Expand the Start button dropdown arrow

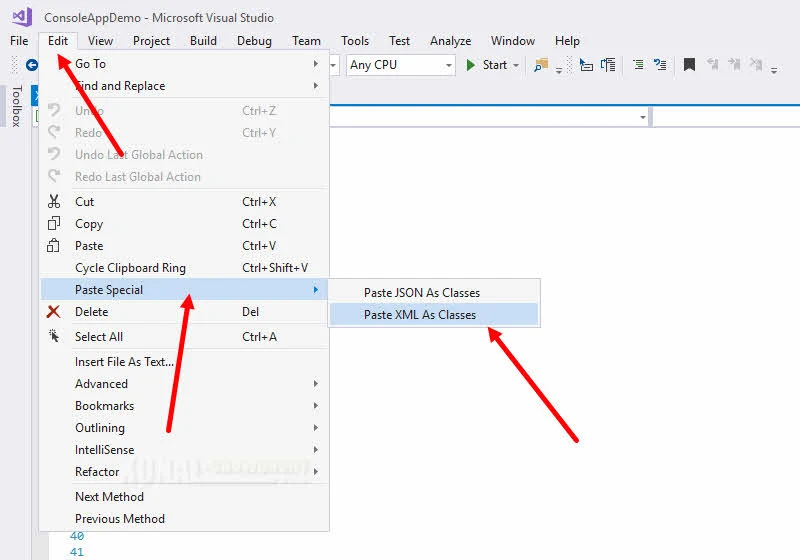point(516,65)
